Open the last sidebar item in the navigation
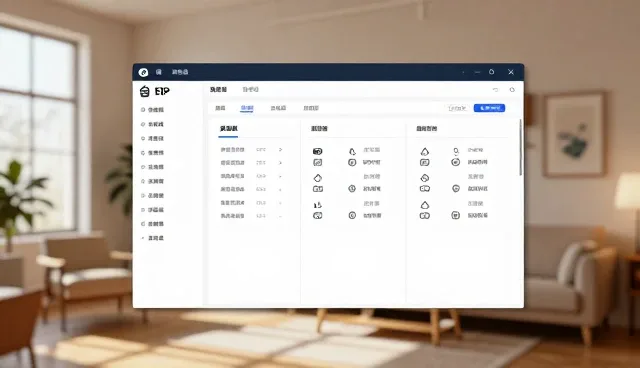Image resolution: width=640 pixels, height=368 pixels. point(152,238)
